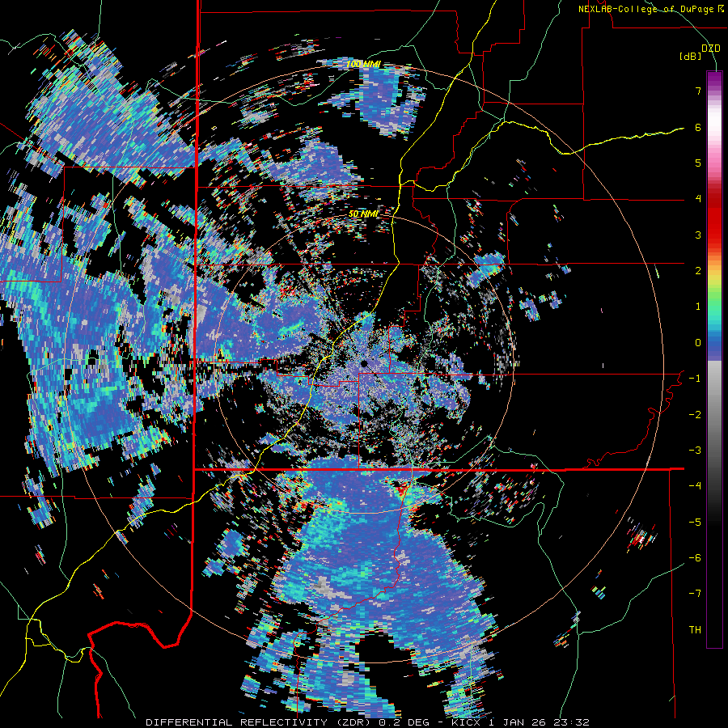Click the black radar site center dot
Image resolution: width=728 pixels, height=728 pixels.
click(x=364, y=363)
